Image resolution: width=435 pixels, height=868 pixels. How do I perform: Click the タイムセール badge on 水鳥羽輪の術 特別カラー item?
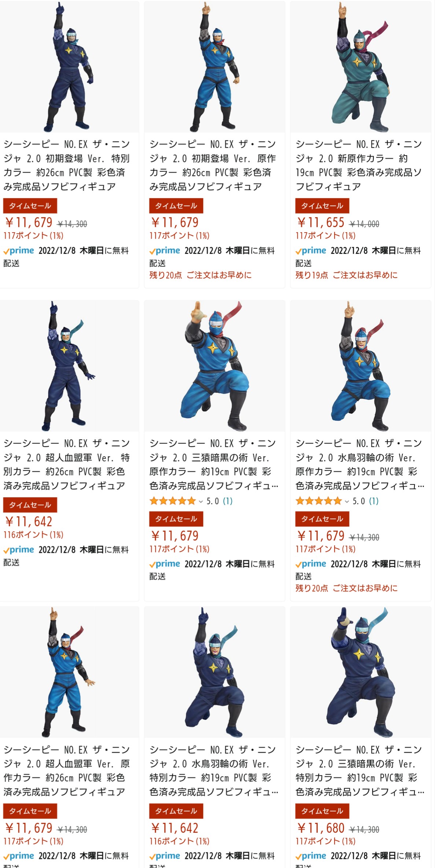click(x=176, y=811)
